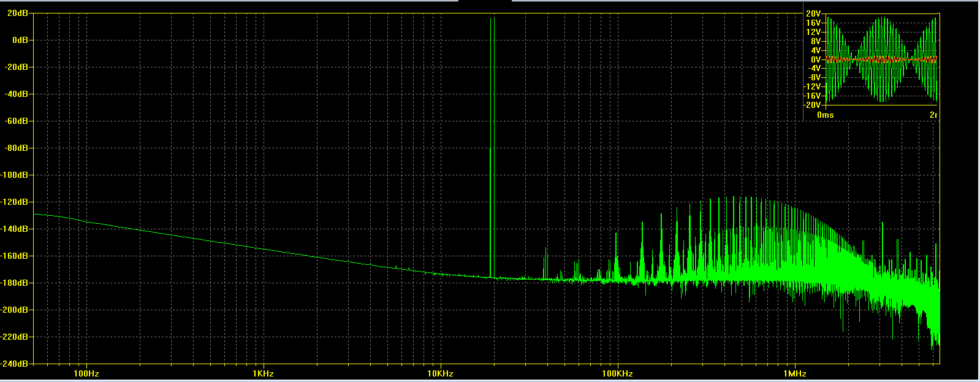Click the -20V inset axis label
This screenshot has width=980, height=382.
click(x=813, y=105)
